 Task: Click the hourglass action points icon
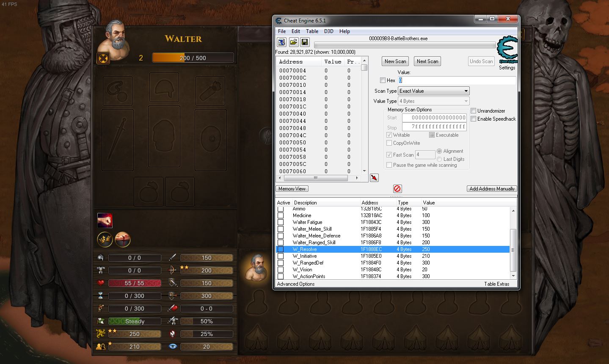click(x=101, y=295)
